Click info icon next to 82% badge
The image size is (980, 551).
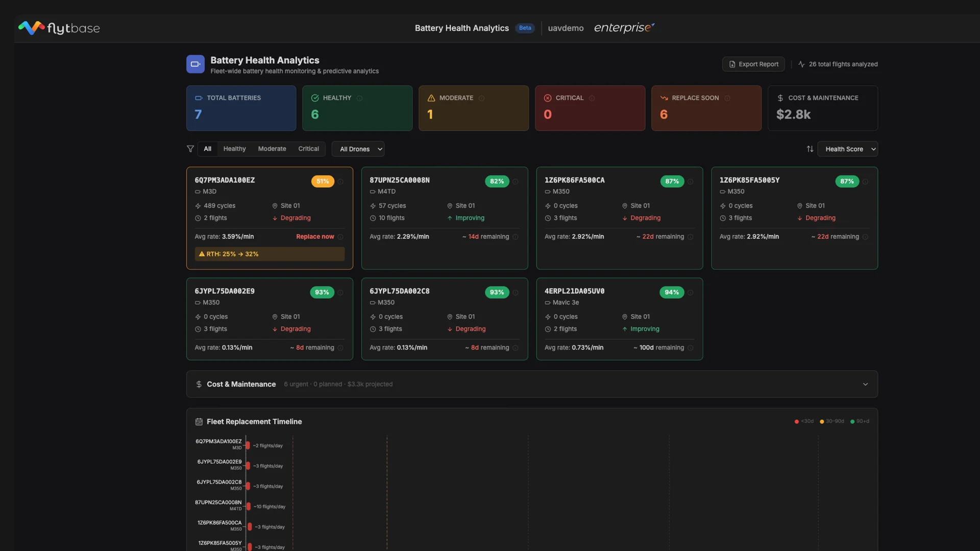click(516, 182)
